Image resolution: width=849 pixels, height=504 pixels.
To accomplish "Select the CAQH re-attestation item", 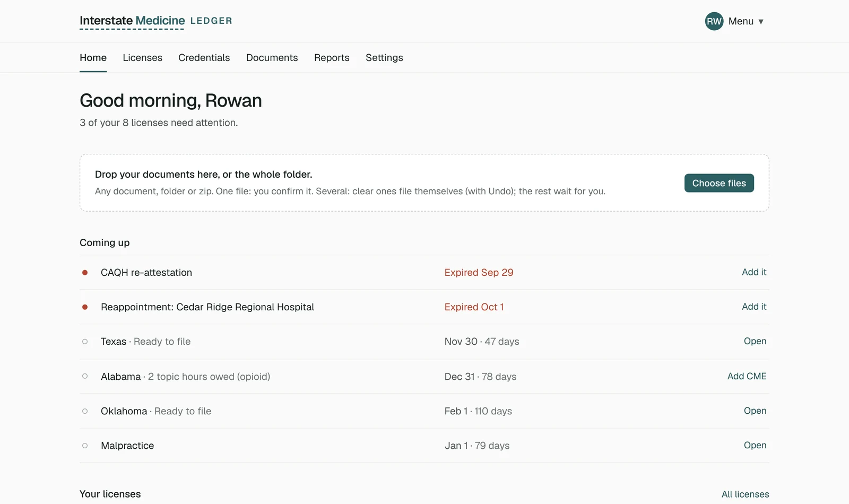I will point(146,273).
